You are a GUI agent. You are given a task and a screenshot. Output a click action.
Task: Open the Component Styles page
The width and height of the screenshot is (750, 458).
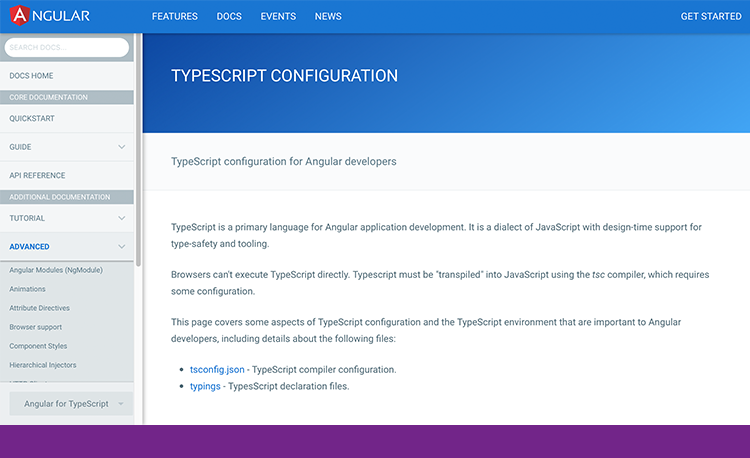click(38, 346)
